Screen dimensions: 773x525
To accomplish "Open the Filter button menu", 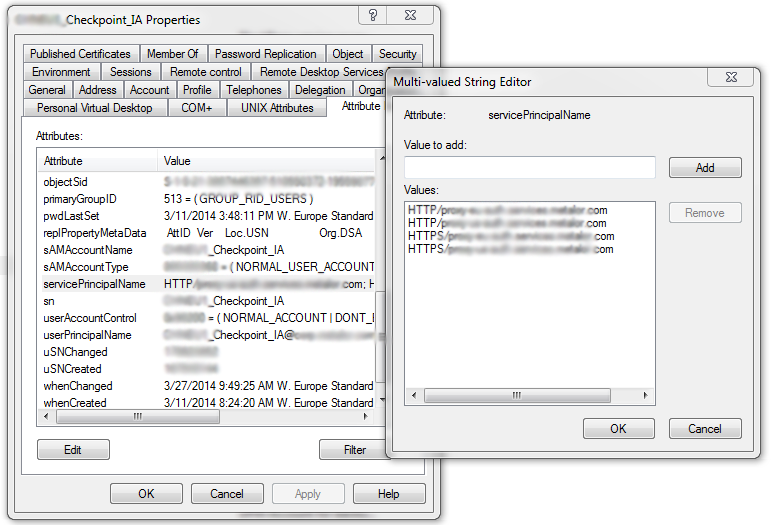I will point(354,450).
